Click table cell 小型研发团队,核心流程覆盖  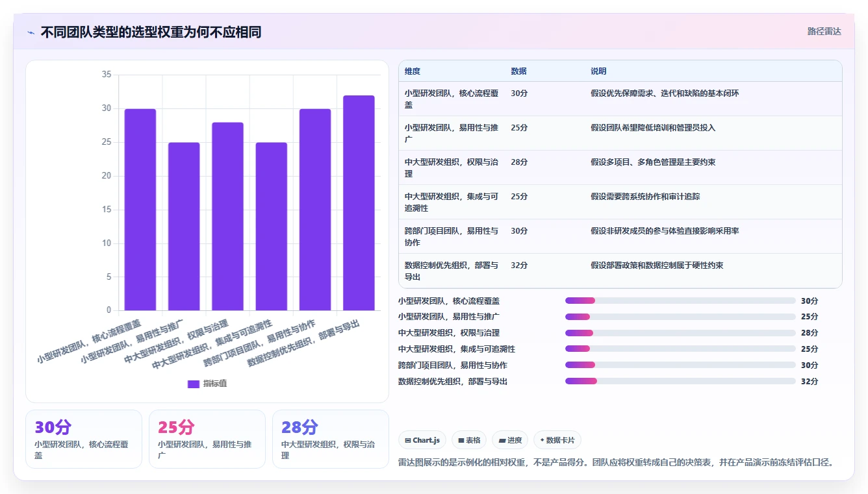[x=452, y=99]
